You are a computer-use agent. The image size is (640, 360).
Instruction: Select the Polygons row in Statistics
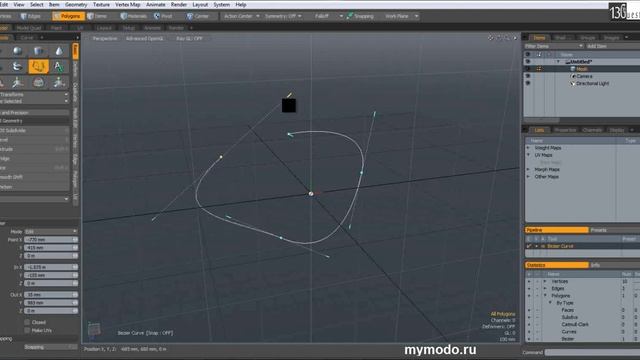pyautogui.click(x=582, y=296)
